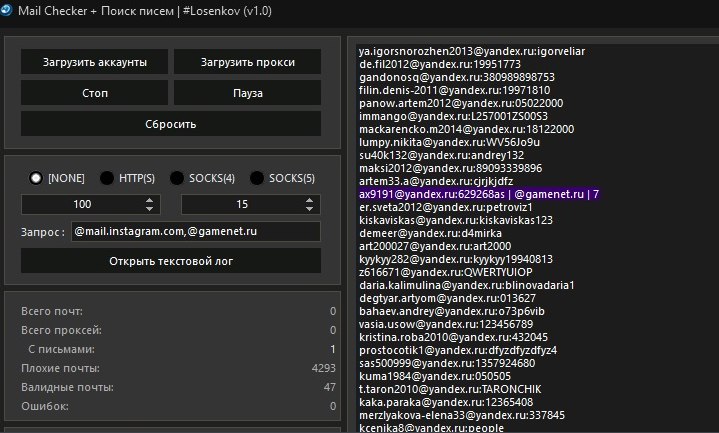Select row merzlyakova-elena33@yandex.ru
Screen dimensions: 719x433
pyautogui.click(x=462, y=415)
